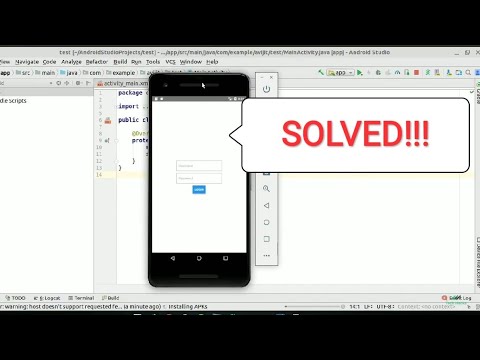This screenshot has width=480, height=360.
Task: Click Sync Project with Gradle Files icon
Action: [428, 72]
